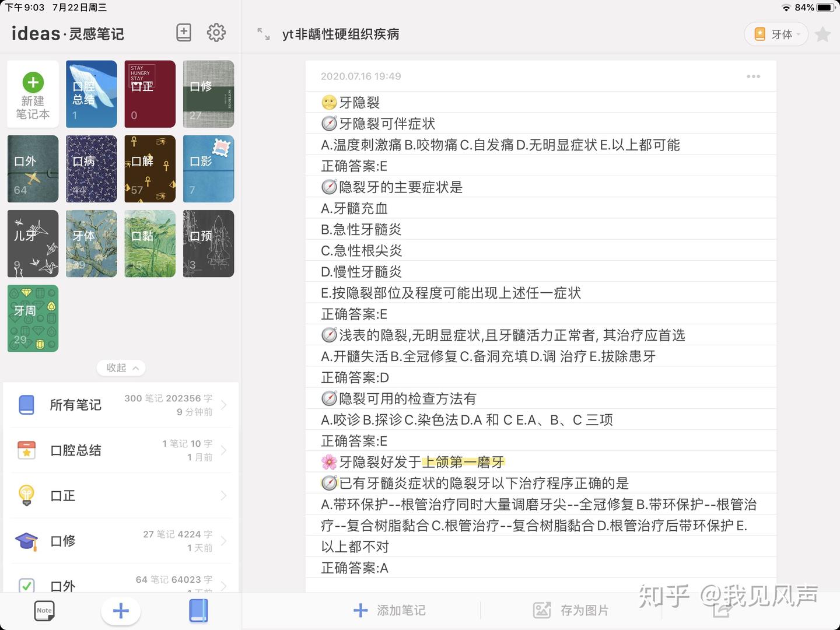Tap the blue plus floating button
The height and width of the screenshot is (630, 840).
pos(120,611)
